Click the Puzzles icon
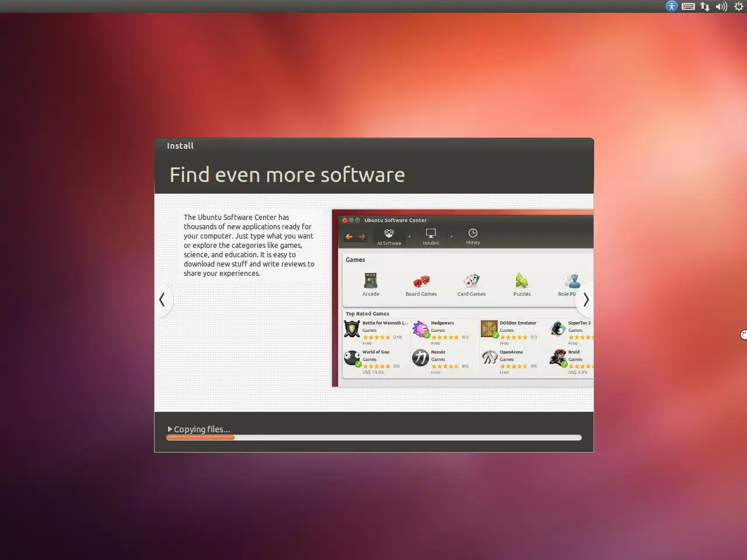 (x=522, y=281)
